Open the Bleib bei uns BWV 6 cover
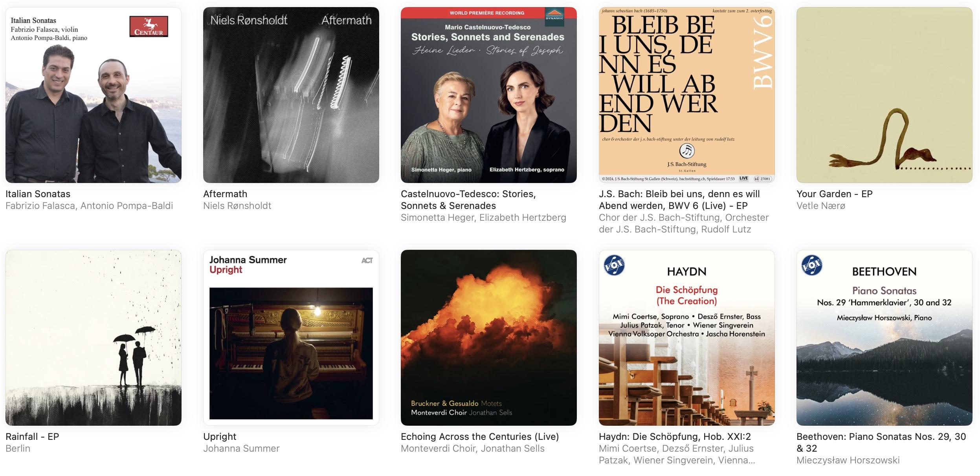Image resolution: width=980 pixels, height=476 pixels. point(687,95)
